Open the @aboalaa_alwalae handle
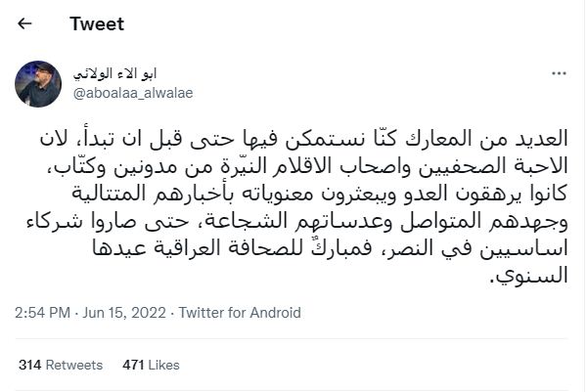This screenshot has width=587, height=392. coord(133,93)
